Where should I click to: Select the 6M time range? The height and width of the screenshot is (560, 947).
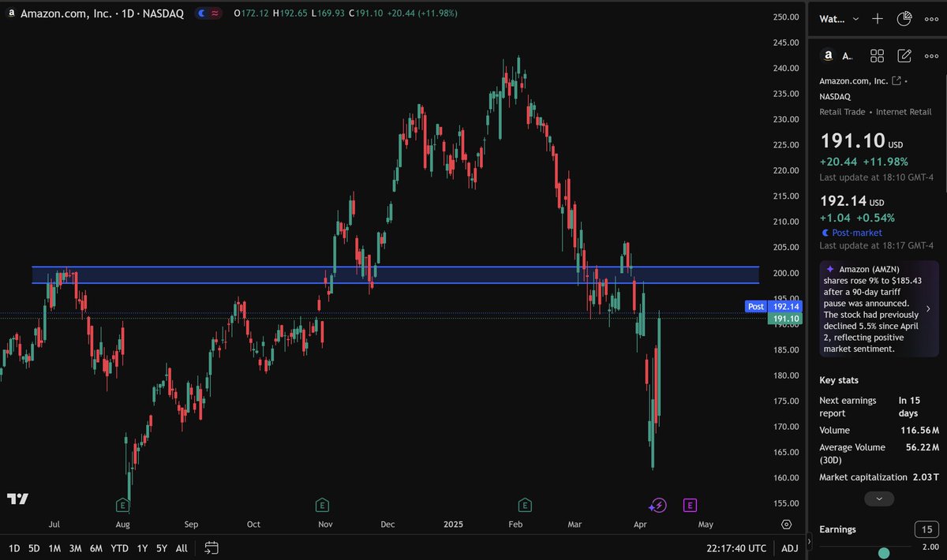click(x=96, y=547)
